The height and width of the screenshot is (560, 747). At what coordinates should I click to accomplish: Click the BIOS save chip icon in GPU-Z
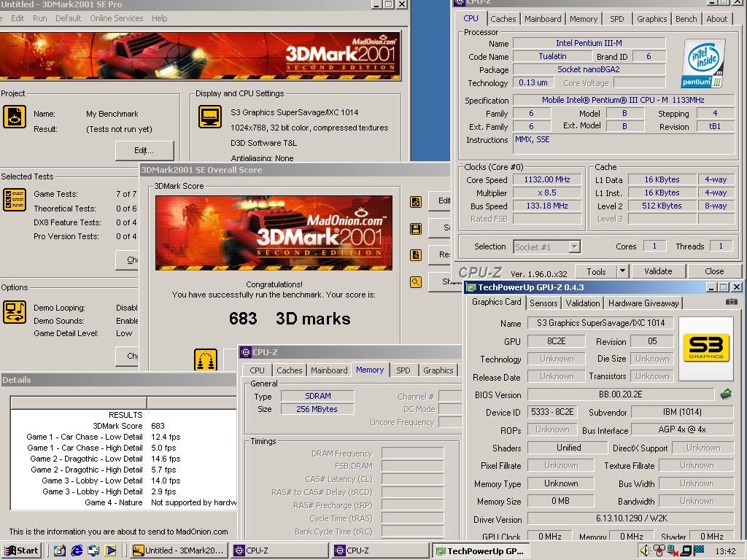tap(726, 394)
